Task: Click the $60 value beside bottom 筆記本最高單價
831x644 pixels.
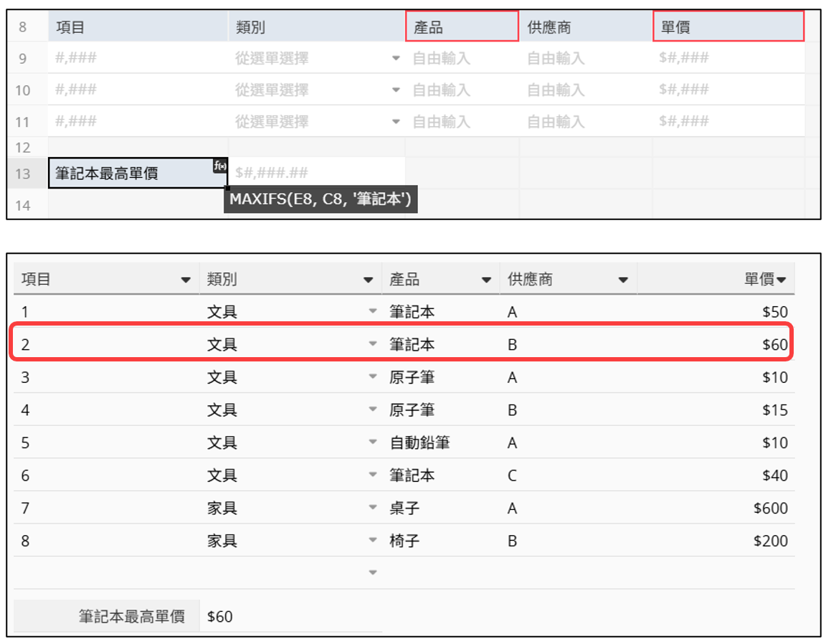Action: pyautogui.click(x=220, y=617)
